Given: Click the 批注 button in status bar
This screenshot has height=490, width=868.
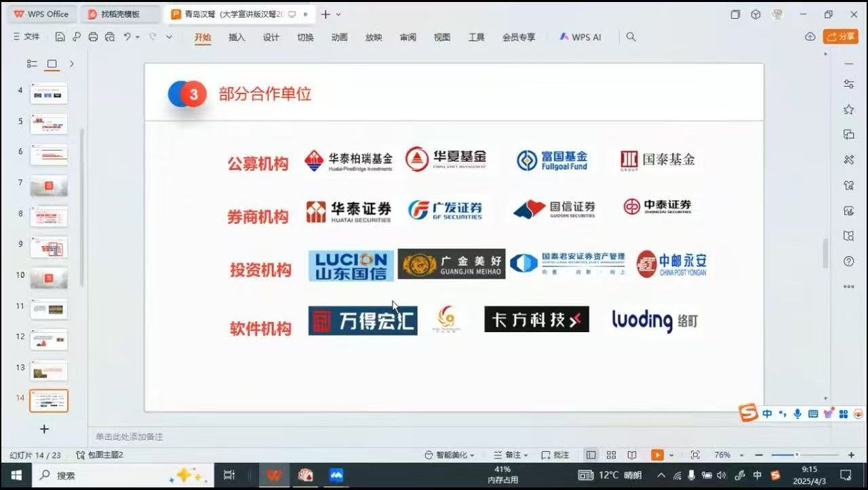Looking at the screenshot, I should tap(555, 455).
